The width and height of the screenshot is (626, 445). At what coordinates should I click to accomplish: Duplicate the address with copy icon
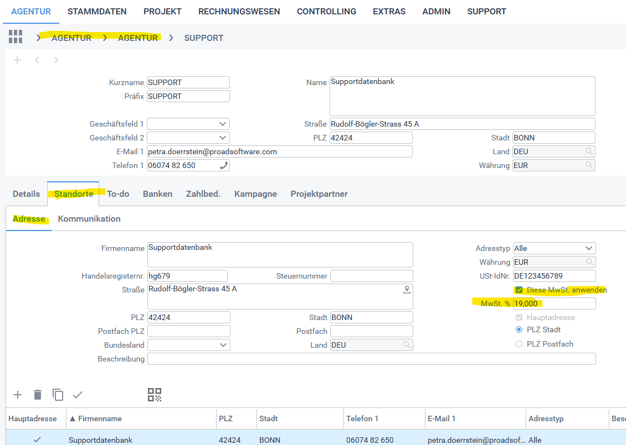coord(57,395)
